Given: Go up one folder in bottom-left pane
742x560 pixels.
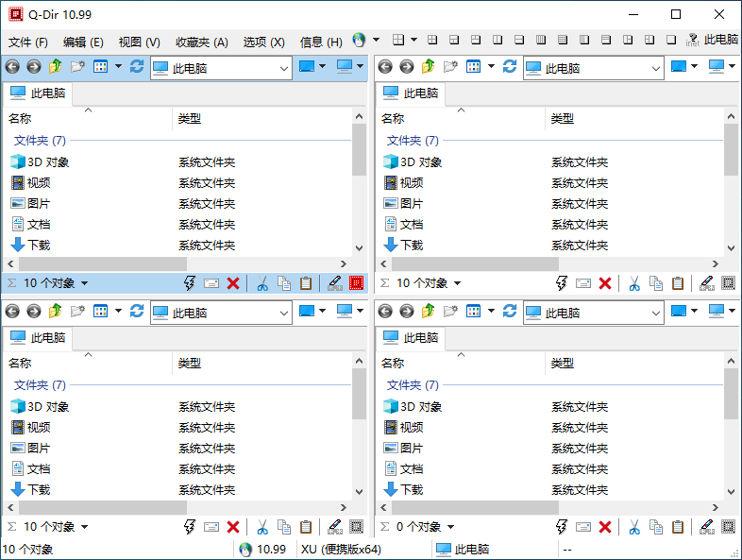Looking at the screenshot, I should (56, 311).
